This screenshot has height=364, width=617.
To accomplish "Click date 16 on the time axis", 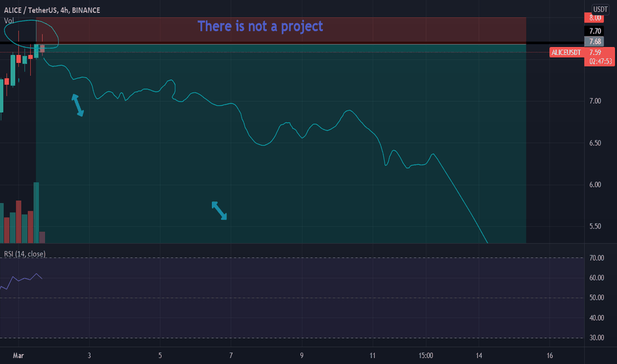I will point(549,356).
